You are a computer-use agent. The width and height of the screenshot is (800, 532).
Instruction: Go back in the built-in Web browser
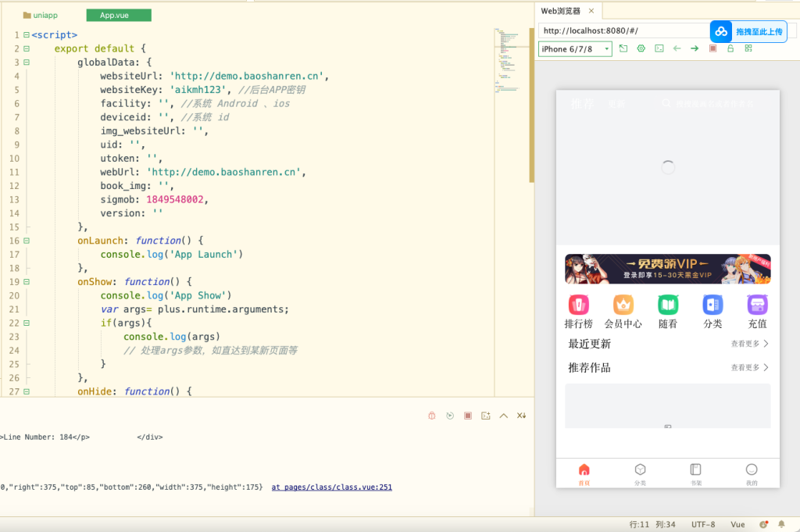point(677,48)
